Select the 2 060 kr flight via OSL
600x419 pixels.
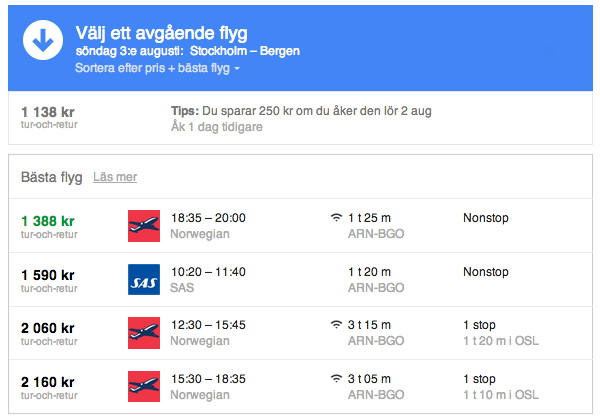tap(300, 333)
